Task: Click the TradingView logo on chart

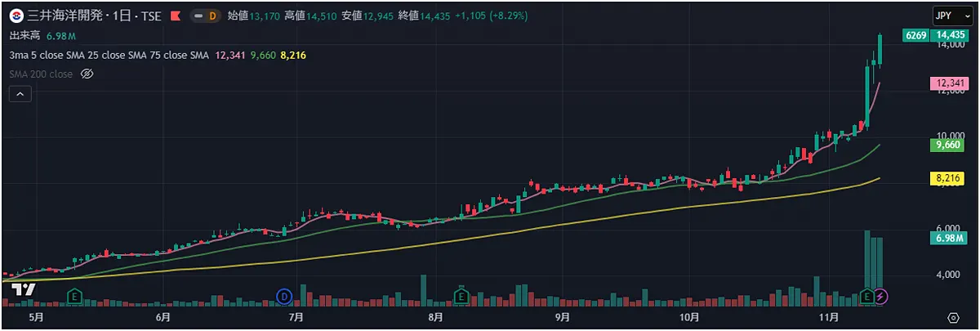Action: (x=23, y=289)
